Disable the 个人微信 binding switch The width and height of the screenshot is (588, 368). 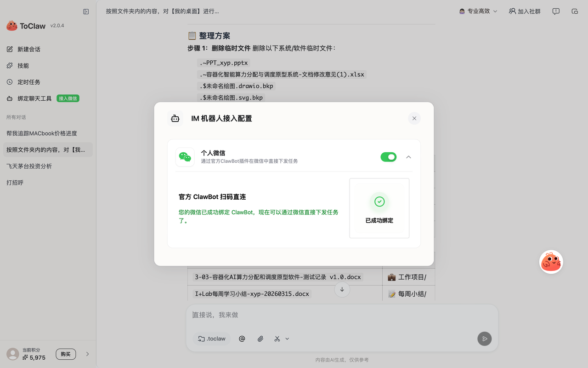388,157
